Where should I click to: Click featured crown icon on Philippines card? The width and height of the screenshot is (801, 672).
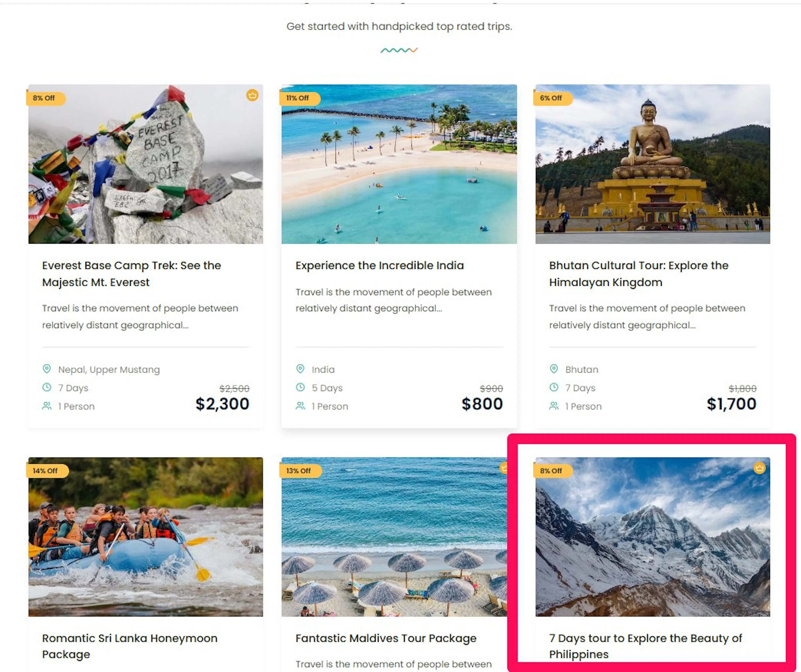759,468
